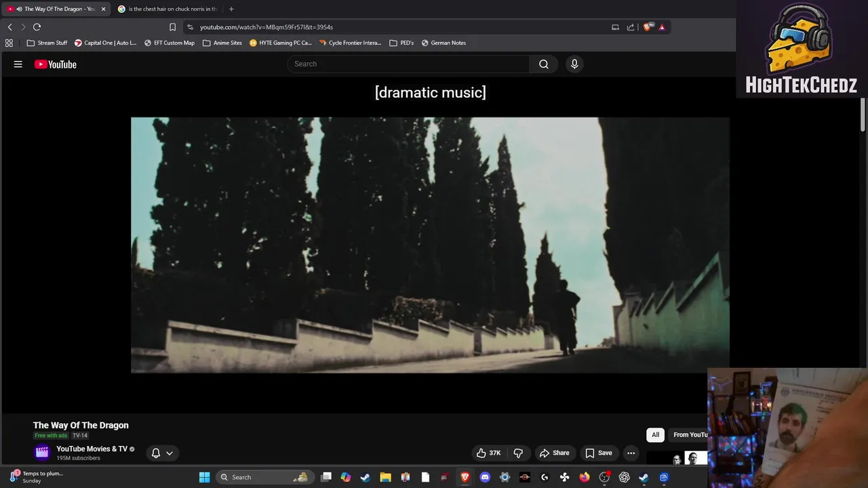
Task: Open Brave browser taskbar icon
Action: point(465,477)
